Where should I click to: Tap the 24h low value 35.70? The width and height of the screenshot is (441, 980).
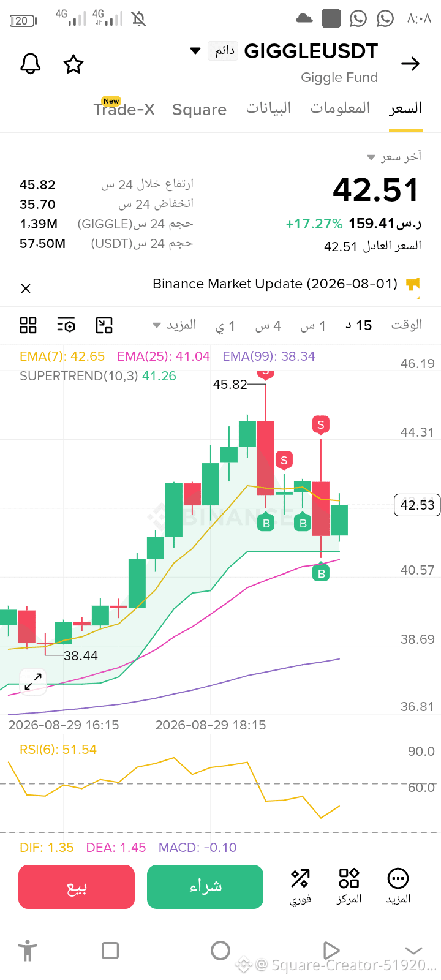coord(37,205)
